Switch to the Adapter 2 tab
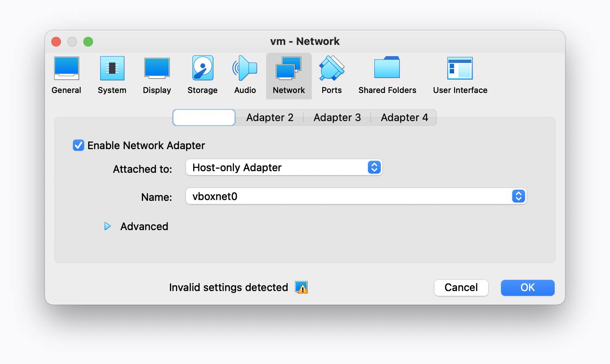The height and width of the screenshot is (364, 610). pyautogui.click(x=270, y=117)
